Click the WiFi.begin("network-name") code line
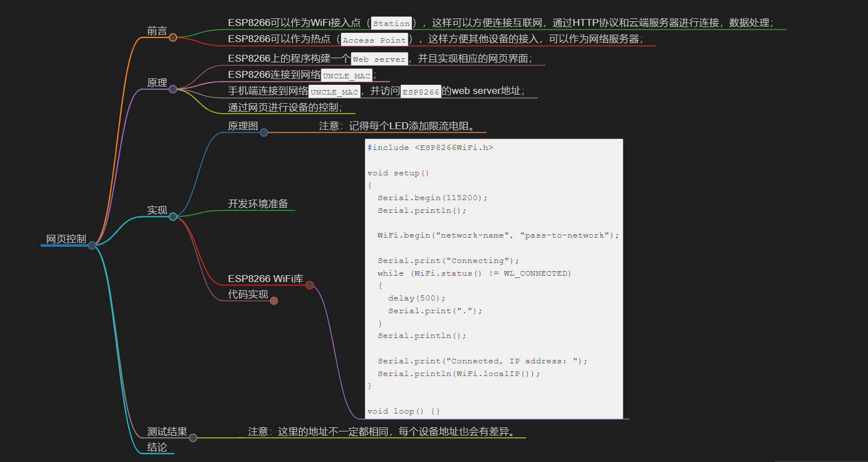The width and height of the screenshot is (868, 462). 498,235
